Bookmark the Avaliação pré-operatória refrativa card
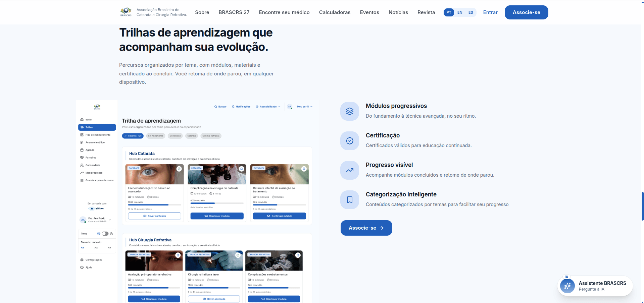This screenshot has width=644, height=303. (x=178, y=255)
